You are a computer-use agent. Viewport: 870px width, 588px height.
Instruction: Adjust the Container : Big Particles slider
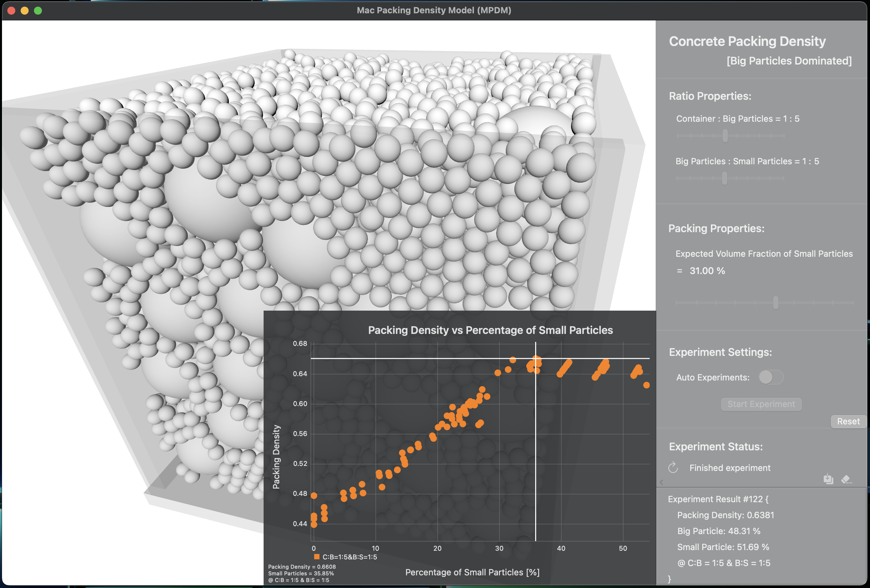[x=725, y=135]
